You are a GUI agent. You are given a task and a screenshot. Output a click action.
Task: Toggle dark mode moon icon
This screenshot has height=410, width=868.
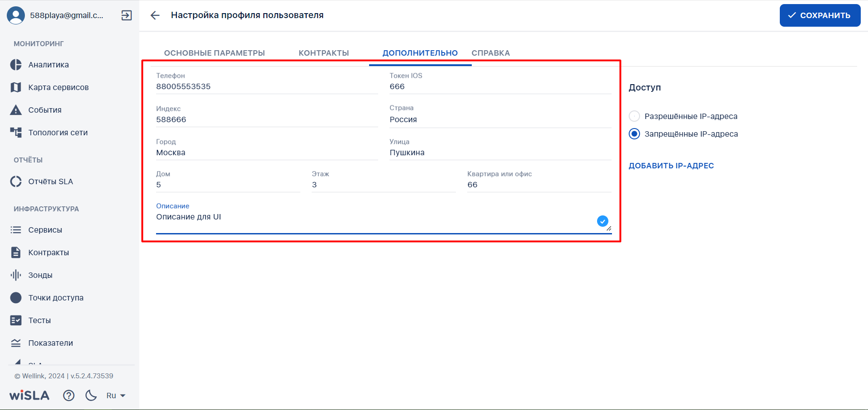[91, 396]
